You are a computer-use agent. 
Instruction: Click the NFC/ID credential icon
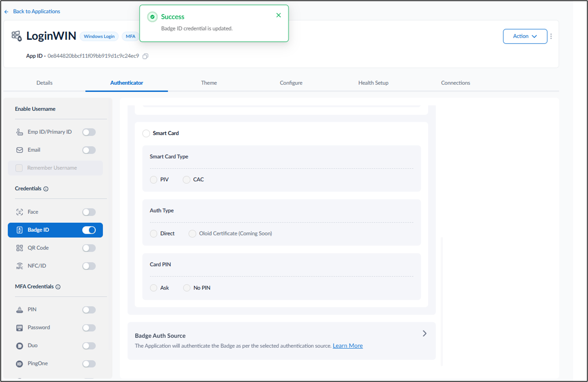(19, 266)
